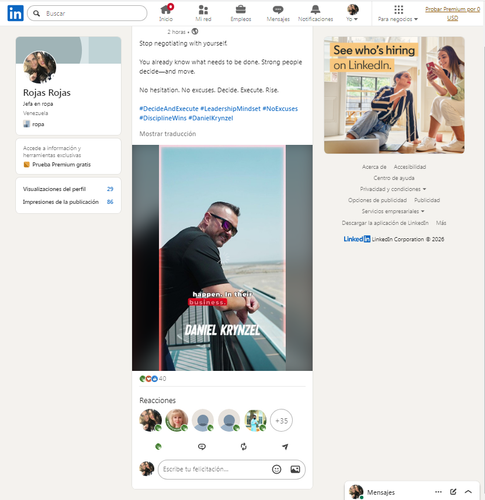The image size is (485, 500).
Task: Expand the Yo profile menu
Action: click(x=352, y=13)
